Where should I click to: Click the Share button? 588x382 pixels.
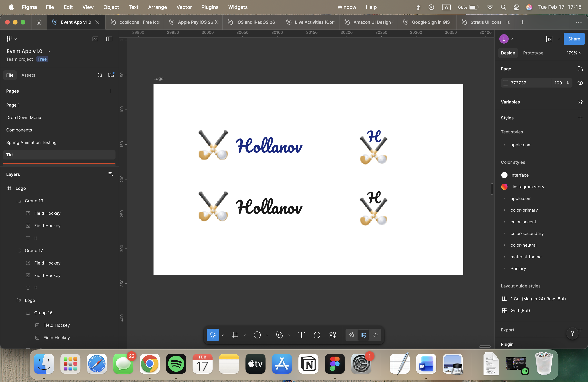coord(574,39)
